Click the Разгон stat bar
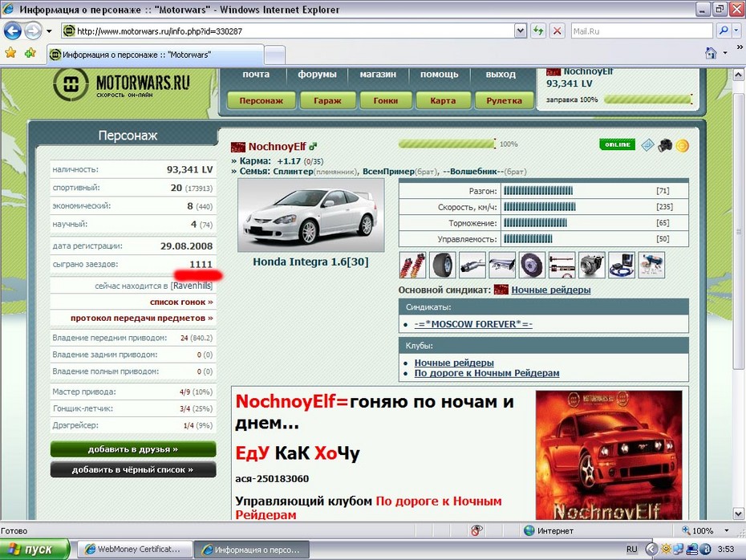The width and height of the screenshot is (746, 560). (x=538, y=191)
